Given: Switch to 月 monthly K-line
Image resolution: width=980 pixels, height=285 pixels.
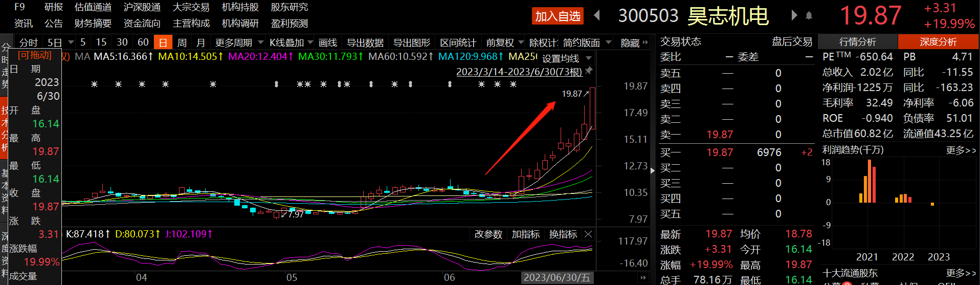Looking at the screenshot, I should pos(201,42).
